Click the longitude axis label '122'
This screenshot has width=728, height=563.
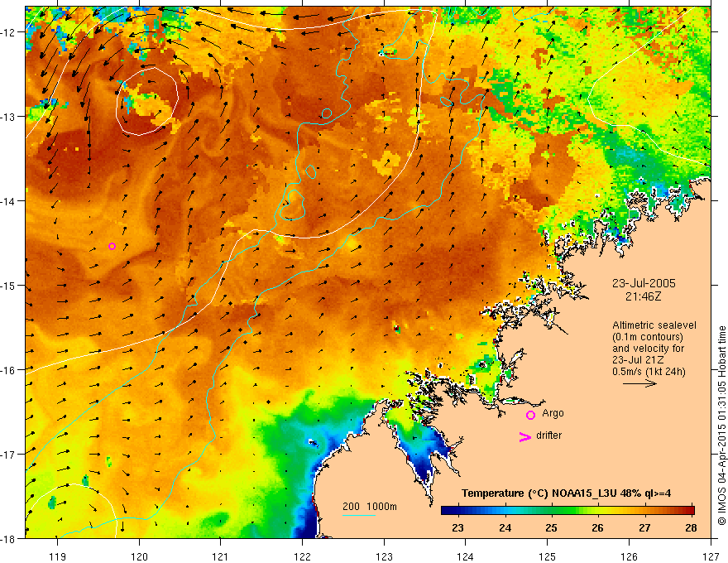pos(302,556)
